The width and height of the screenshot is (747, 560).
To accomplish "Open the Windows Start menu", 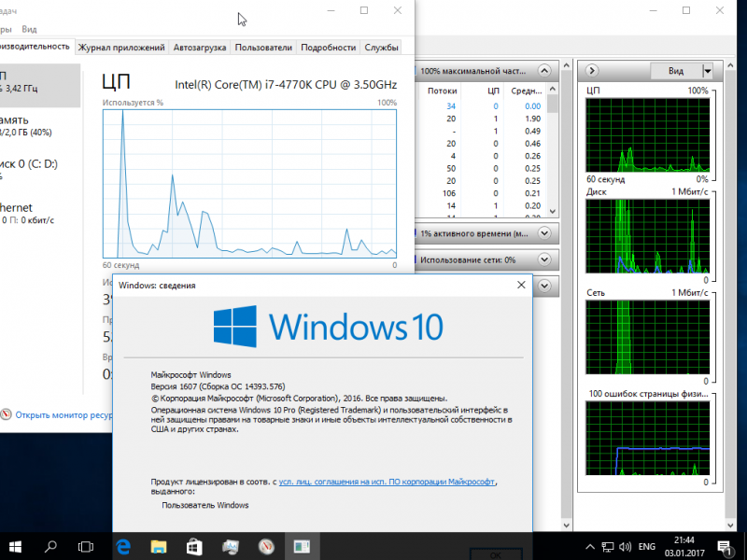I will [15, 546].
